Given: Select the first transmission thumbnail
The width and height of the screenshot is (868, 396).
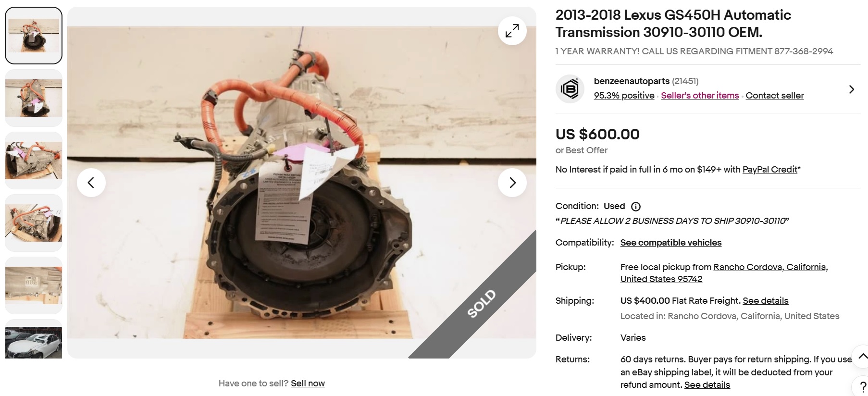Looking at the screenshot, I should click(34, 36).
